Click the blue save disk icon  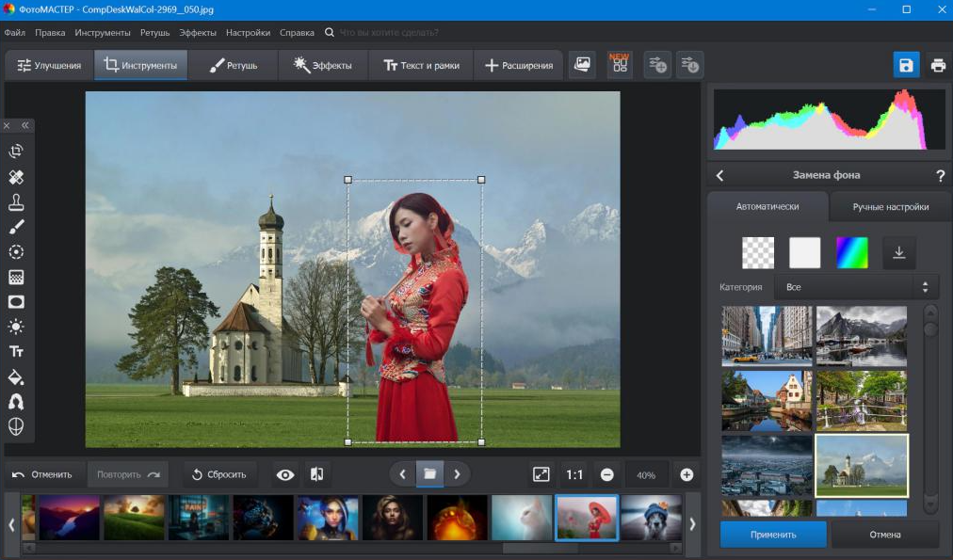point(906,65)
